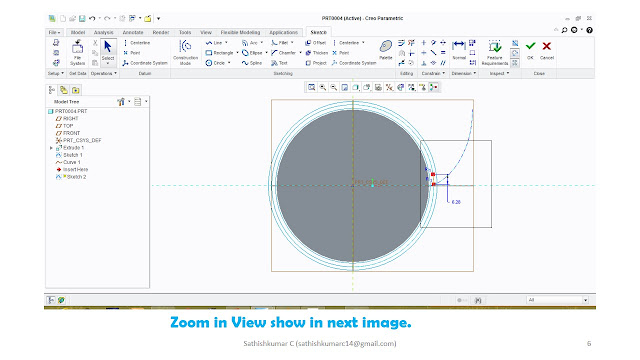
Task: Choose the Spline sketch tool
Action: click(x=252, y=63)
